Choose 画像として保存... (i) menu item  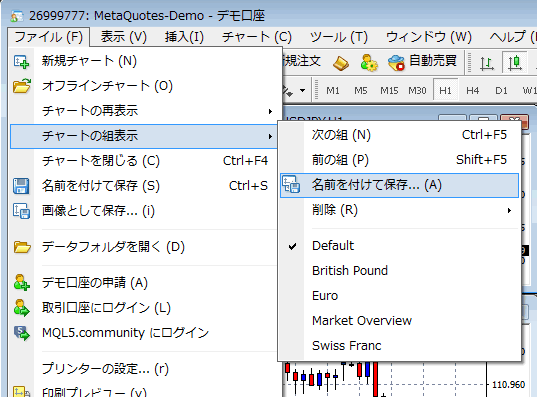tap(143, 211)
